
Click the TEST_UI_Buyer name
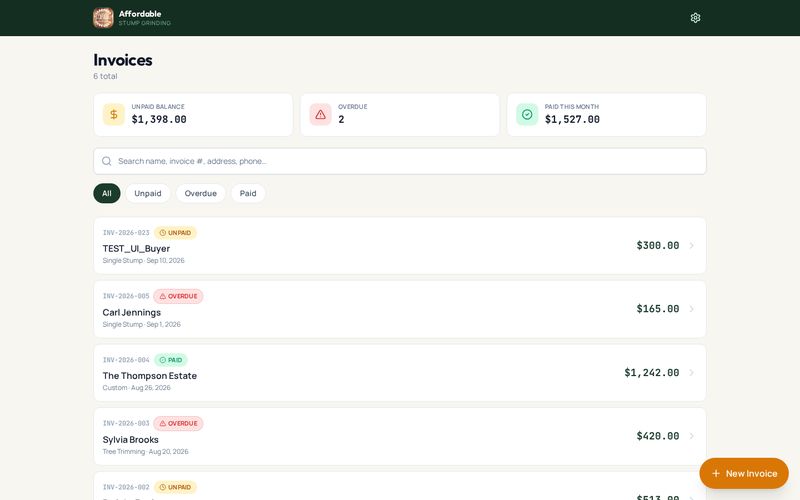[x=136, y=248]
